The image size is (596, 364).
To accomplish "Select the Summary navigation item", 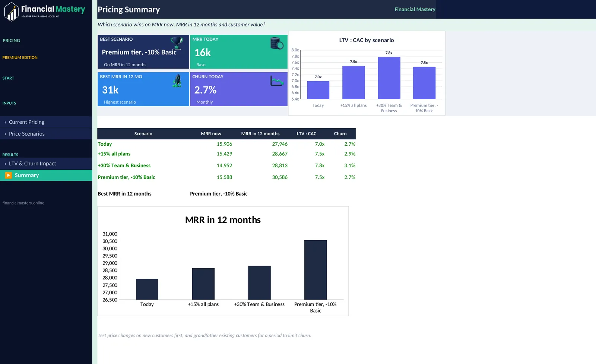I will (x=46, y=175).
